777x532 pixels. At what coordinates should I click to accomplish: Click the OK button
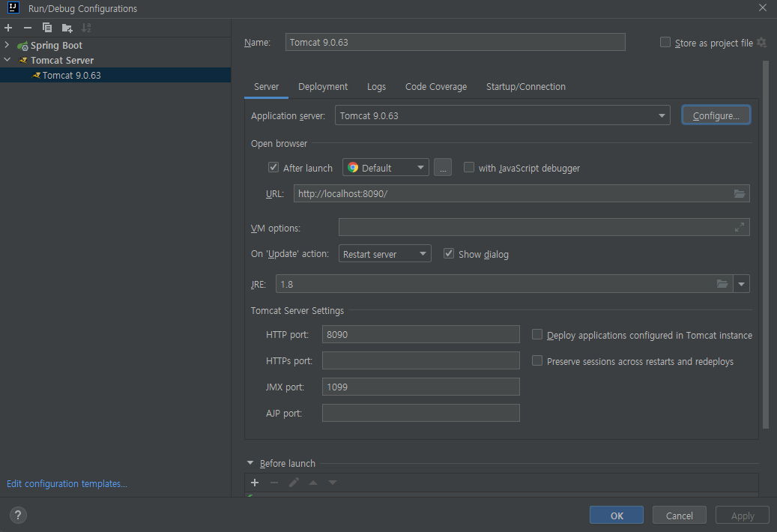617,516
